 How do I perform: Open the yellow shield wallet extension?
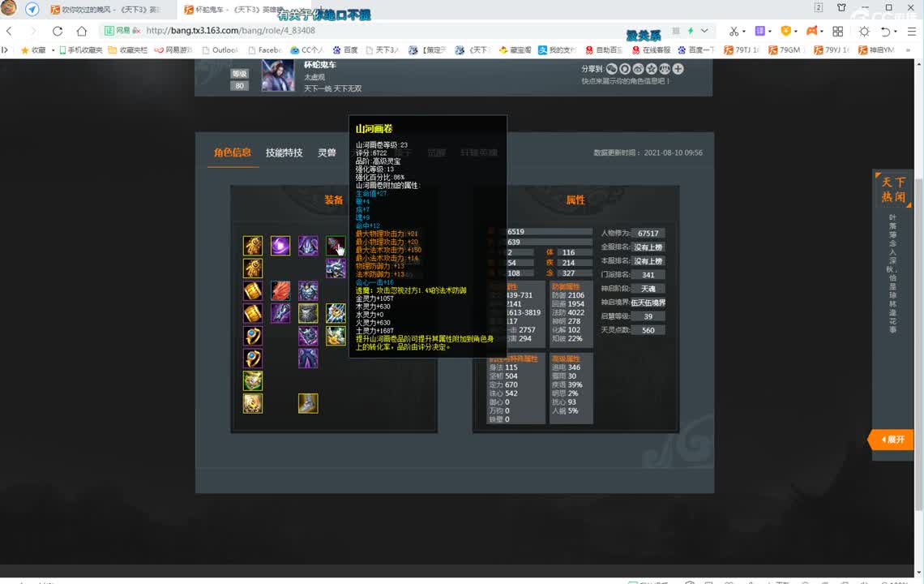pos(785,31)
